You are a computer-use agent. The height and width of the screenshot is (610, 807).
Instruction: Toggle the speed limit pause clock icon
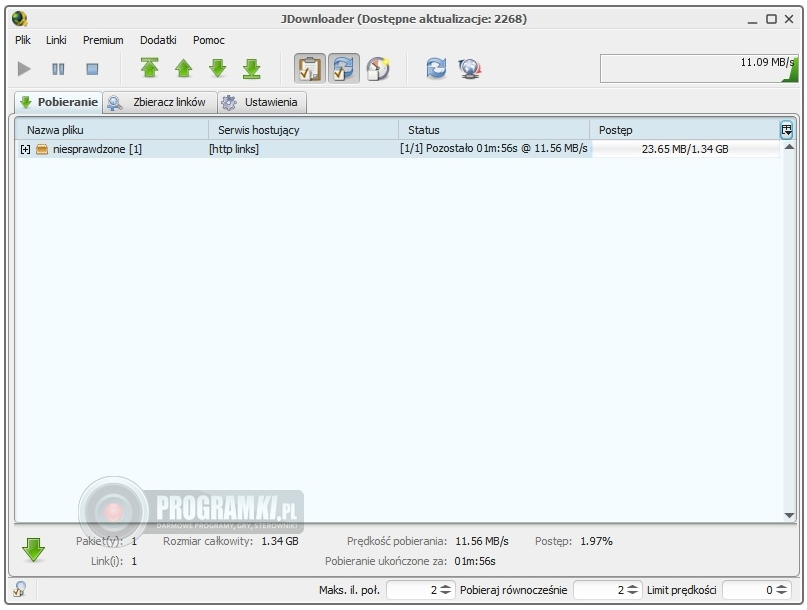pyautogui.click(x=378, y=68)
